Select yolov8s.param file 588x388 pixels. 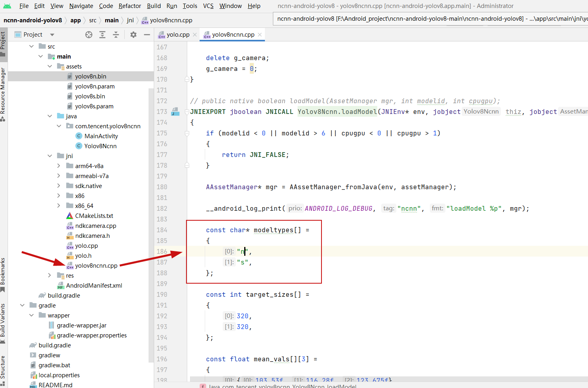coord(94,106)
